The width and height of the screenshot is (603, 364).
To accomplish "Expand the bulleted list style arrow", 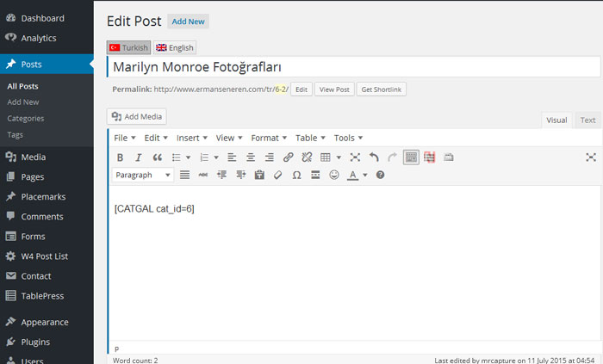I will [x=188, y=157].
